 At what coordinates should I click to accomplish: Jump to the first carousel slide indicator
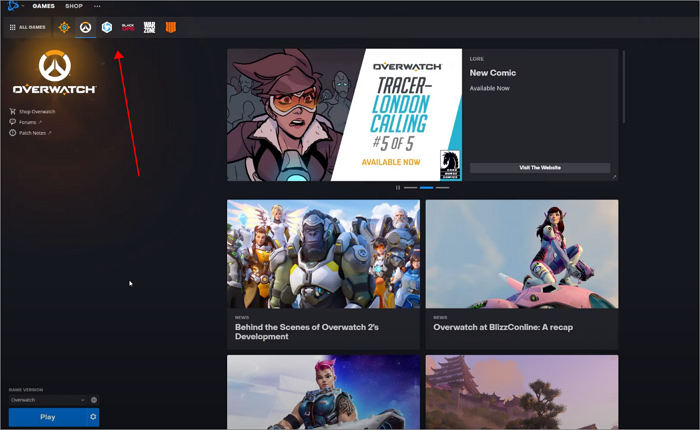410,188
